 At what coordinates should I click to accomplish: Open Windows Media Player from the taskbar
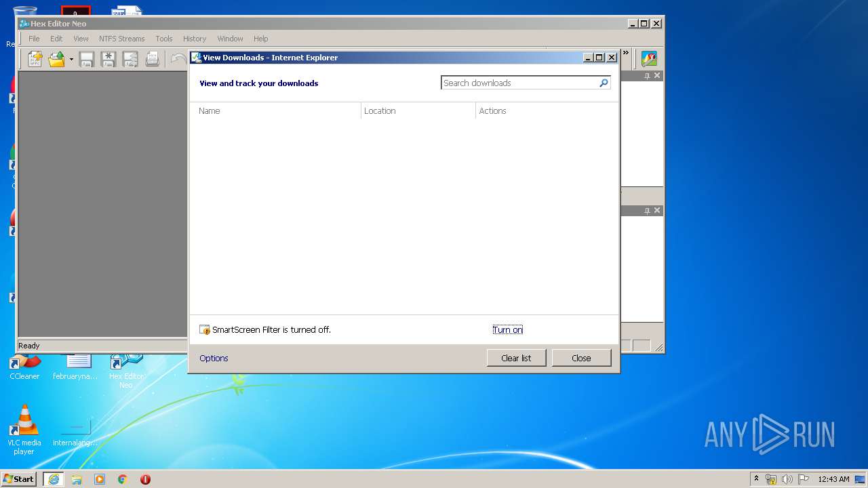point(100,479)
